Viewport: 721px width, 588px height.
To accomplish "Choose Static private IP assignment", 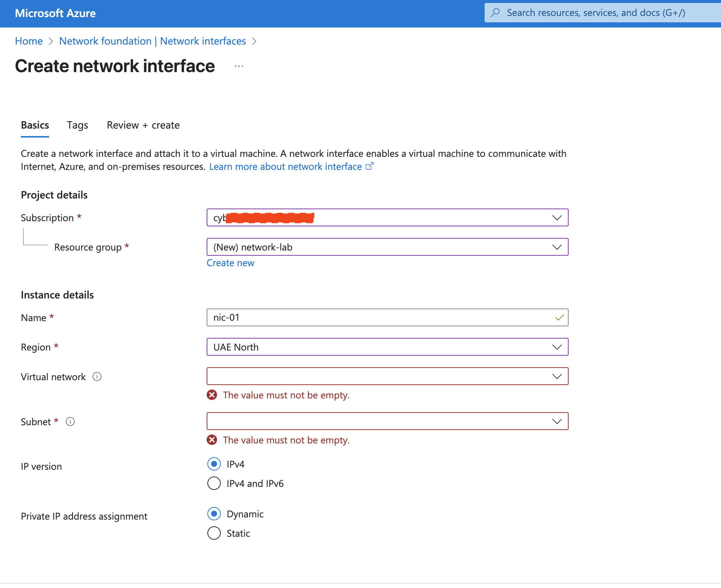I will point(214,533).
